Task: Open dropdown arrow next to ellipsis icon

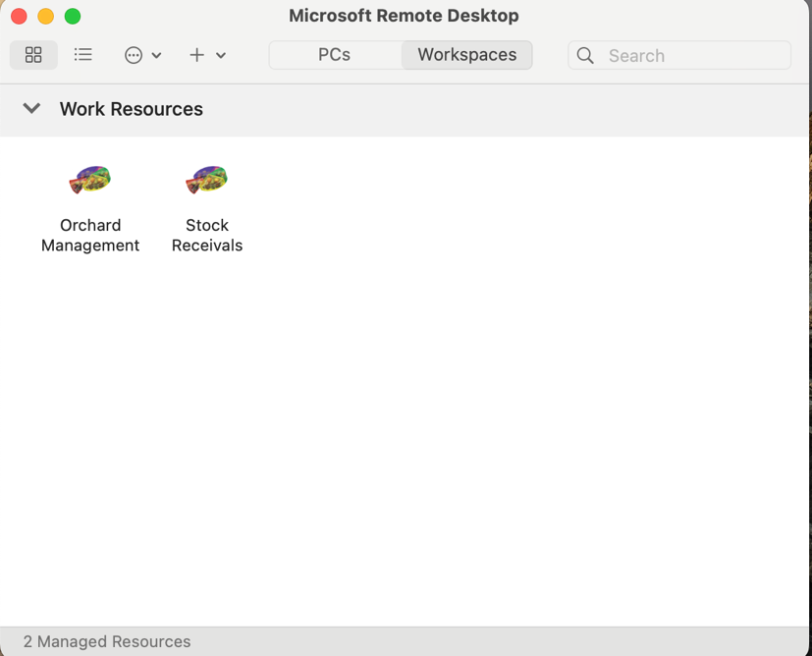Action: pyautogui.click(x=156, y=55)
